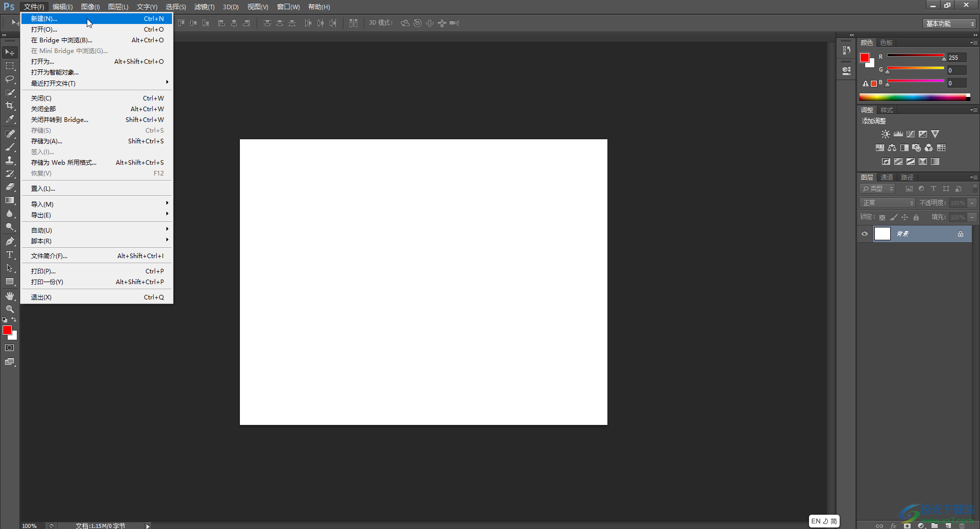
Task: Select the History Brush tool
Action: [x=10, y=173]
